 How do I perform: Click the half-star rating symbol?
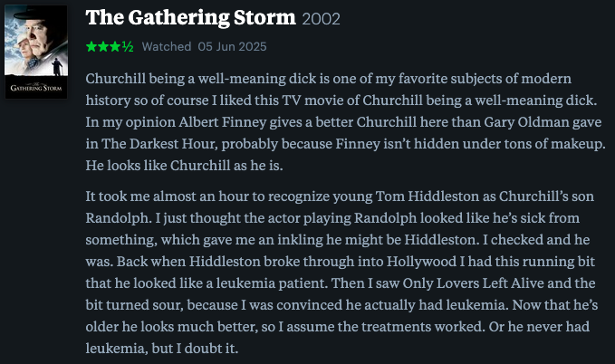[x=128, y=47]
